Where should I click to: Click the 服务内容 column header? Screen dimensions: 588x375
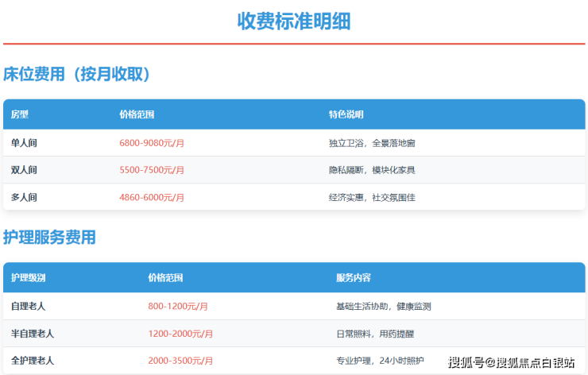click(x=353, y=278)
